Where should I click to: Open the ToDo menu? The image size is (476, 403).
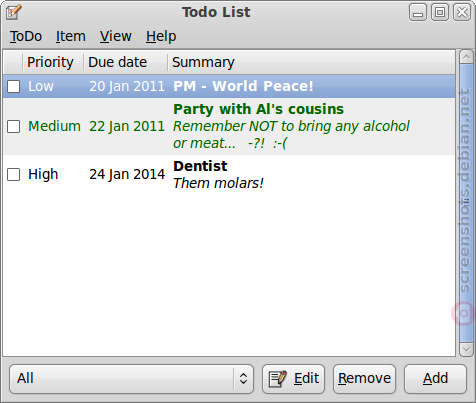(26, 36)
